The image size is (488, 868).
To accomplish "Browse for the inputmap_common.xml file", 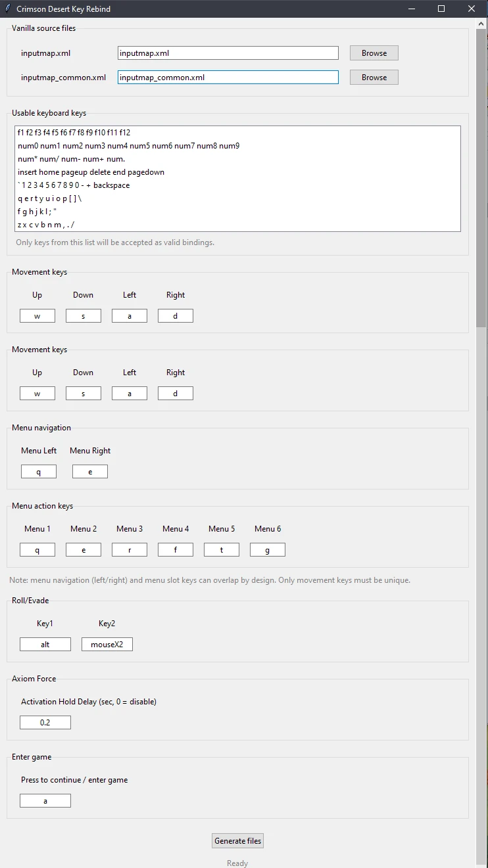I will tap(374, 78).
